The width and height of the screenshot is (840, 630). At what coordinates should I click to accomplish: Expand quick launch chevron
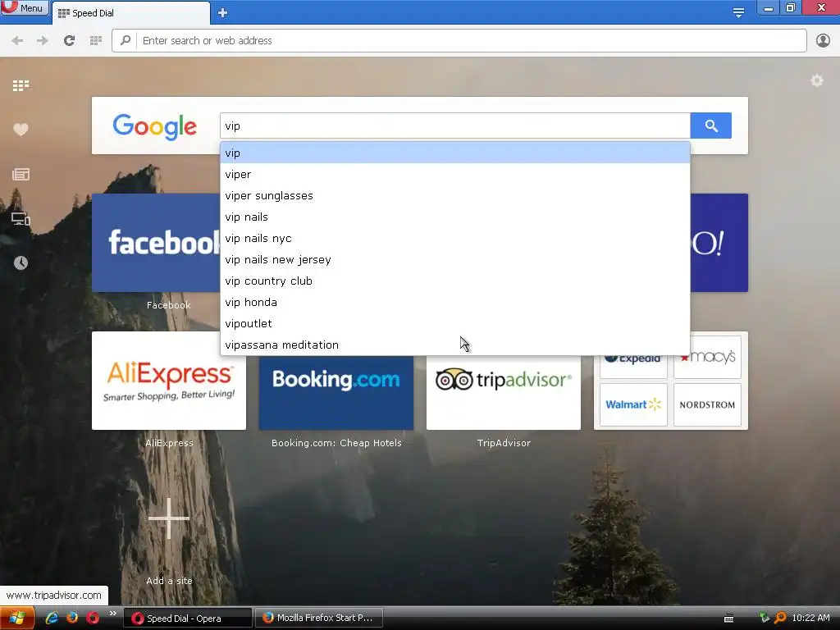[112, 614]
